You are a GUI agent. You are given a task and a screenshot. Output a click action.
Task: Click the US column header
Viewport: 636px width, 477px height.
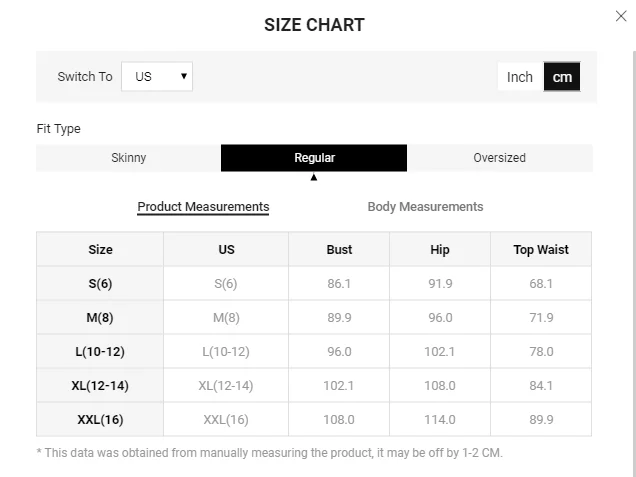[x=226, y=250]
